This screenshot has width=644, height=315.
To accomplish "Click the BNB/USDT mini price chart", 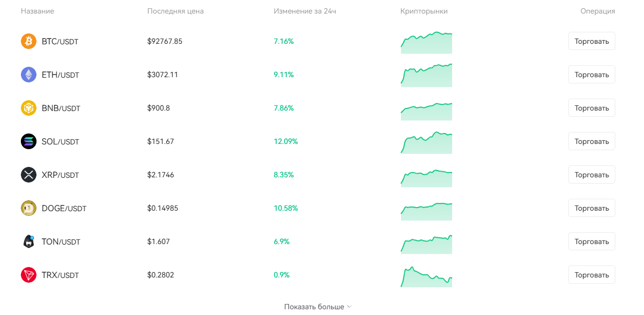I will tap(426, 111).
